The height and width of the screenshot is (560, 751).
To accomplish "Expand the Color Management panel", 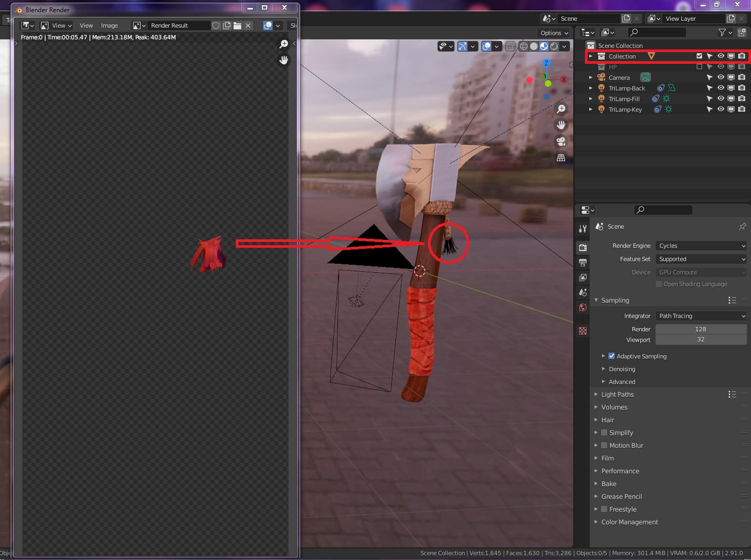I will [630, 522].
